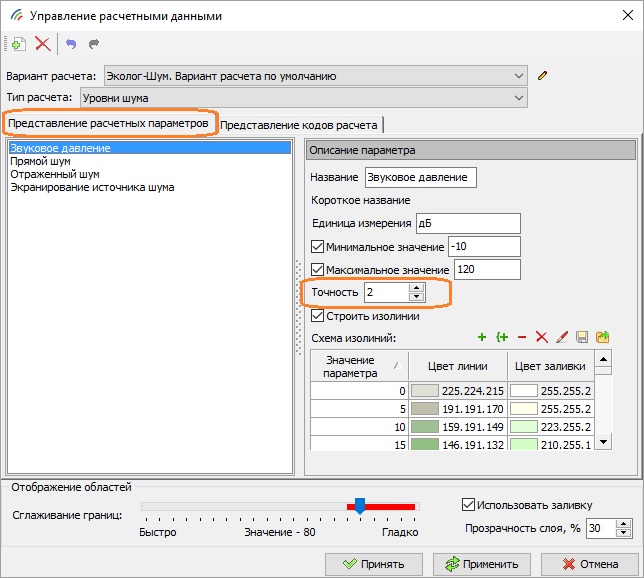Image resolution: width=644 pixels, height=578 pixels.
Task: Add isoline with the green plus icon
Action: coord(482,338)
